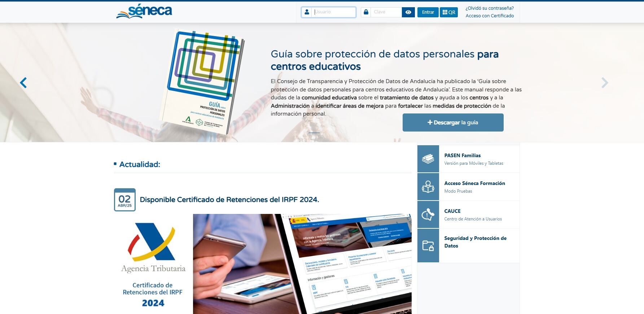Open Acceso con Certificado link
Image resolution: width=644 pixels, height=314 pixels.
coord(489,16)
